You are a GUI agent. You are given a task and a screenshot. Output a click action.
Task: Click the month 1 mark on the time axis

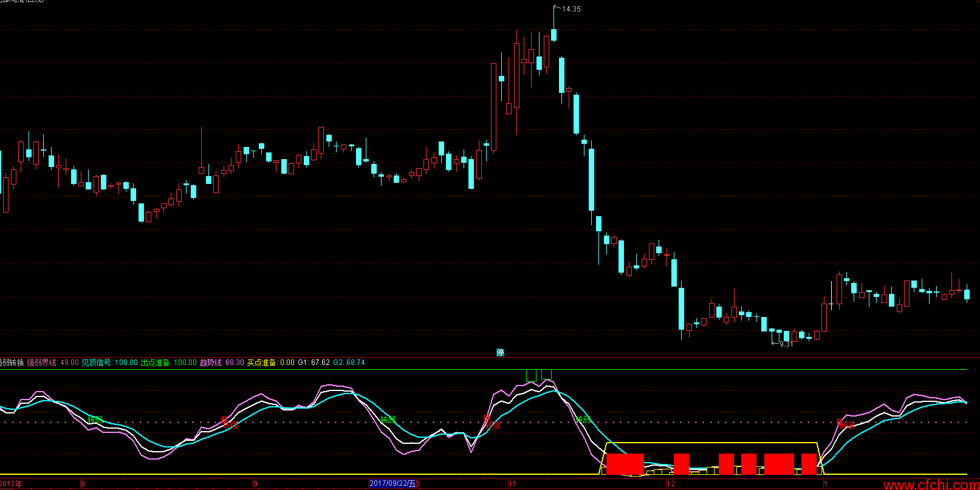coord(825,484)
